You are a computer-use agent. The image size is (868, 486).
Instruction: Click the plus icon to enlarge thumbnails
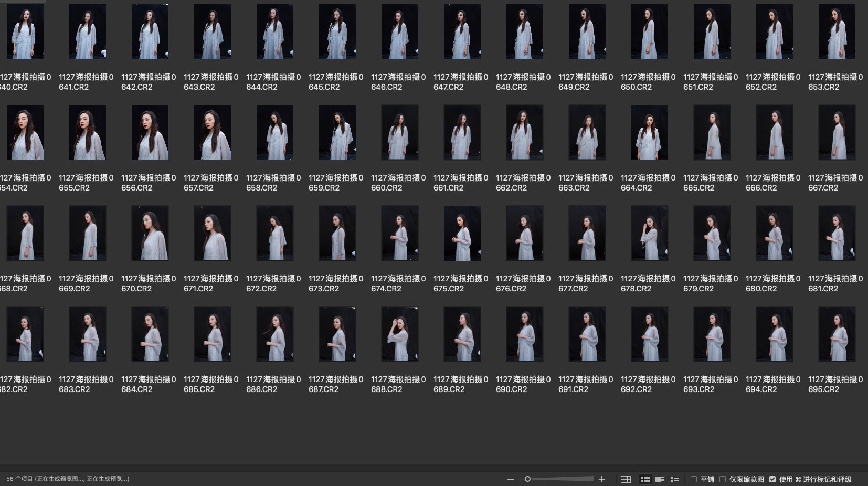602,479
